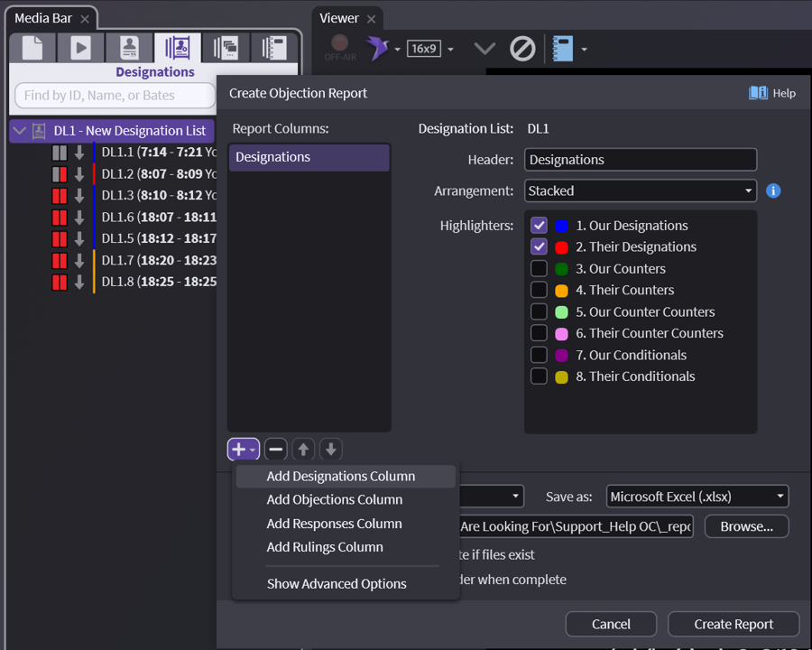The width and height of the screenshot is (812, 650).
Task: Open the Documents tab icon in Media Bar
Action: pos(32,48)
